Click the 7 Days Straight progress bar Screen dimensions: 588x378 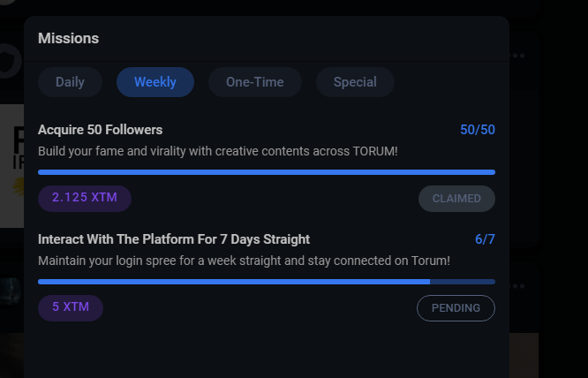[x=267, y=282]
